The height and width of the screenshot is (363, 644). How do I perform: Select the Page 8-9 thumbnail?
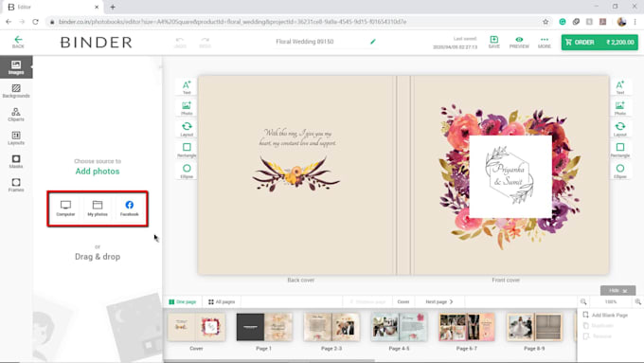tap(534, 327)
